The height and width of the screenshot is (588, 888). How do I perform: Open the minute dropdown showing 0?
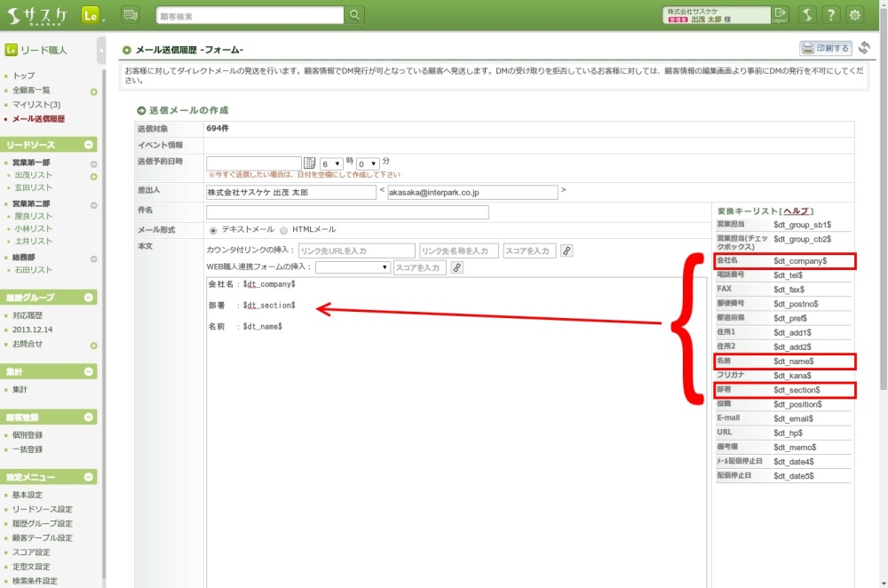tap(368, 164)
